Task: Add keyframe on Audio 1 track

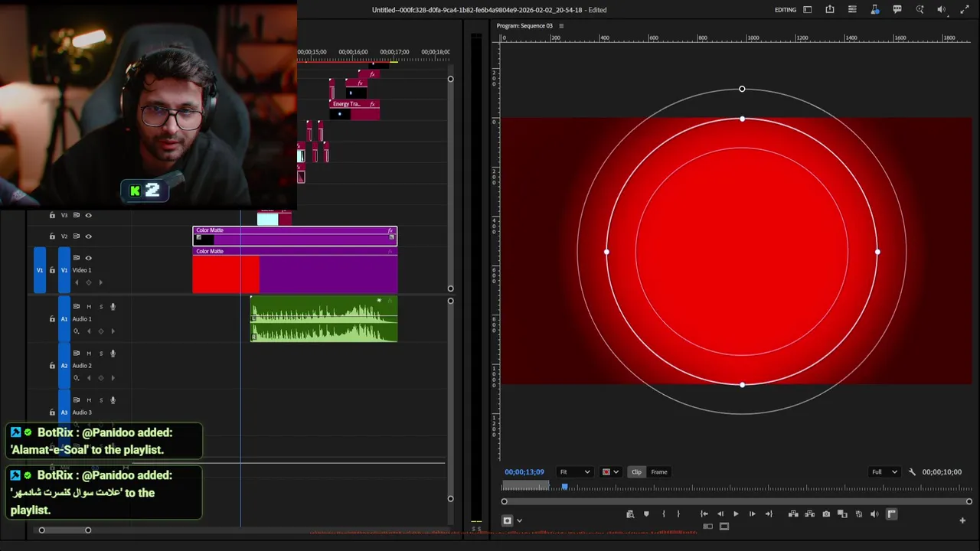Action: coord(100,331)
